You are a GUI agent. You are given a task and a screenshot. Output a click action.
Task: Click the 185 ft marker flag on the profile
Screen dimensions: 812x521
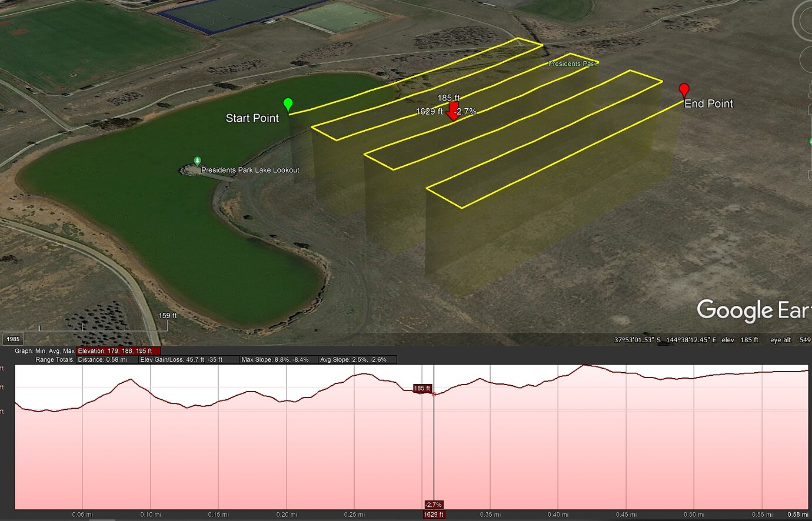422,389
